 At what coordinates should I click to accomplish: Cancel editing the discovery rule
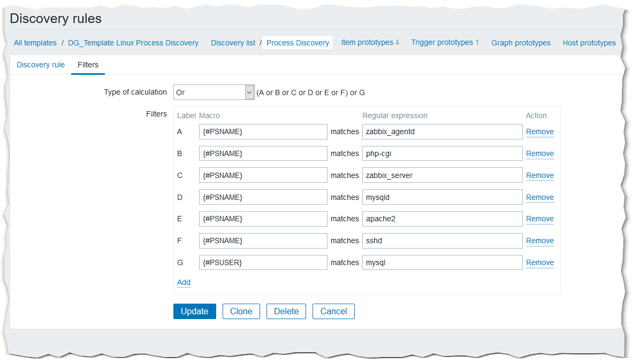click(333, 311)
